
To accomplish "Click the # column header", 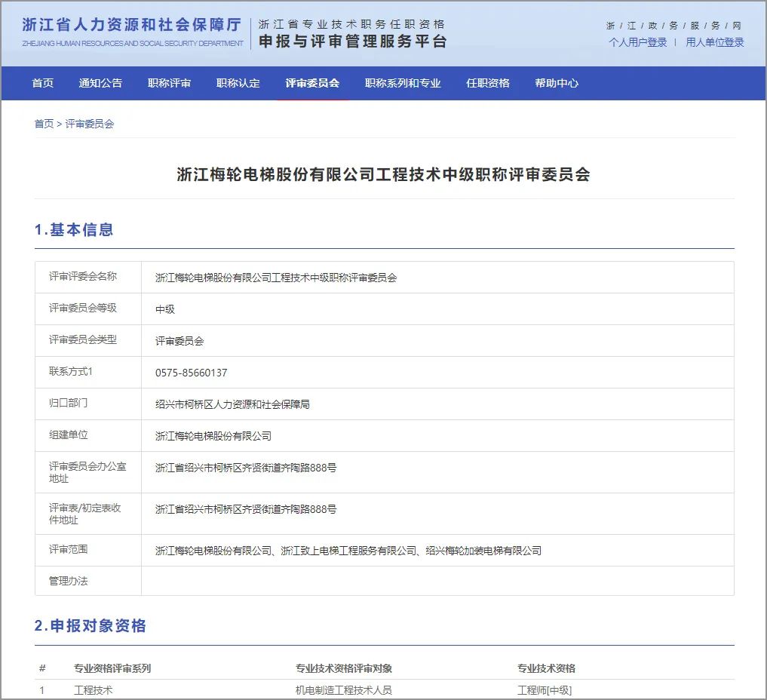I will (x=42, y=668).
